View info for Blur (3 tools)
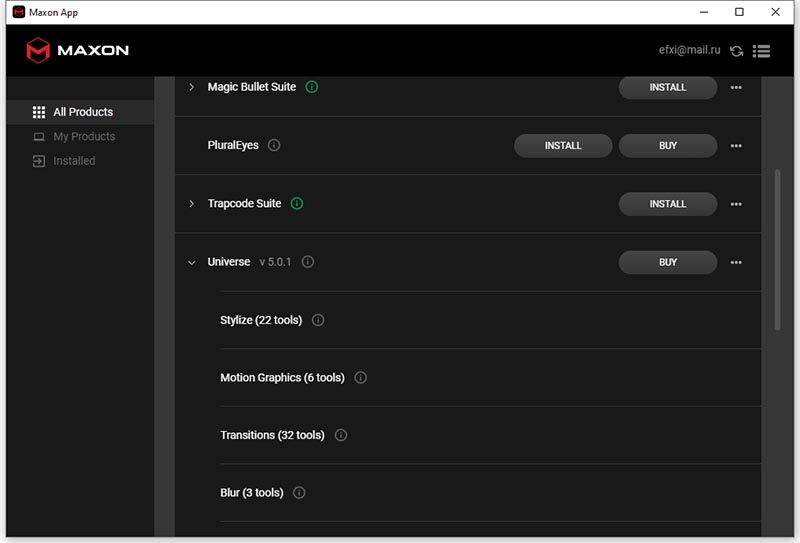The height and width of the screenshot is (543, 800). coord(299,492)
